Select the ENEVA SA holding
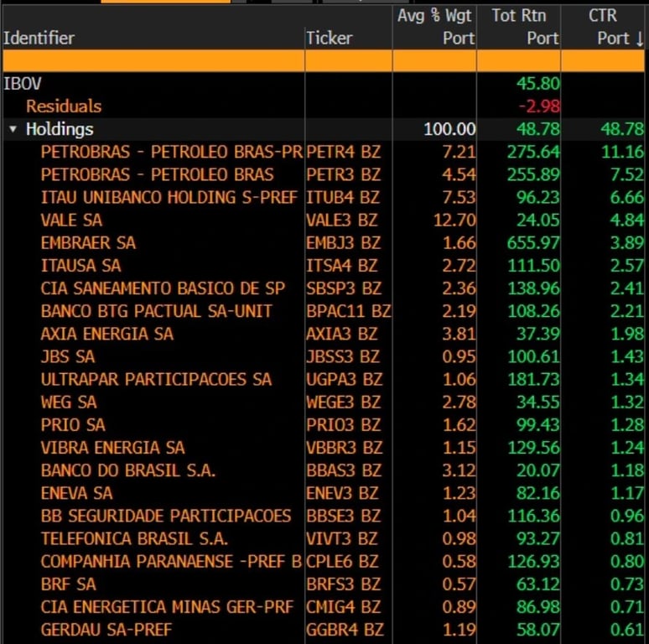 pos(76,493)
